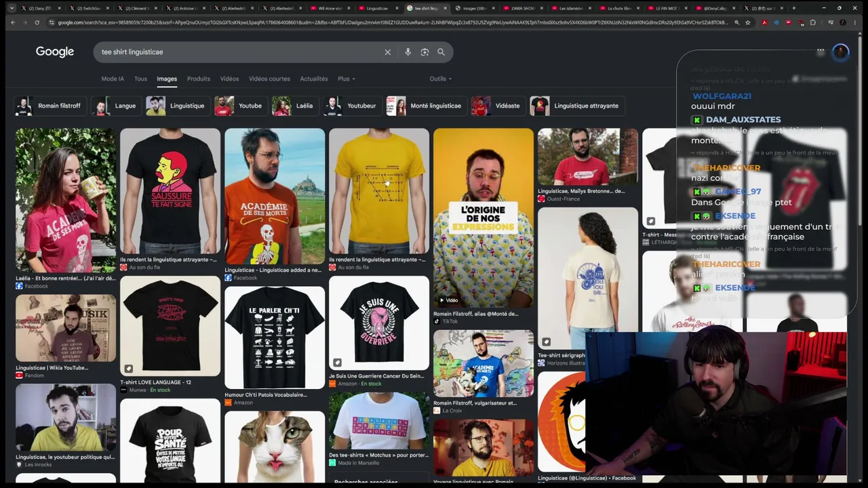Open the 'Wil Aime' browser tab
The width and height of the screenshot is (868, 488).
pos(330,8)
